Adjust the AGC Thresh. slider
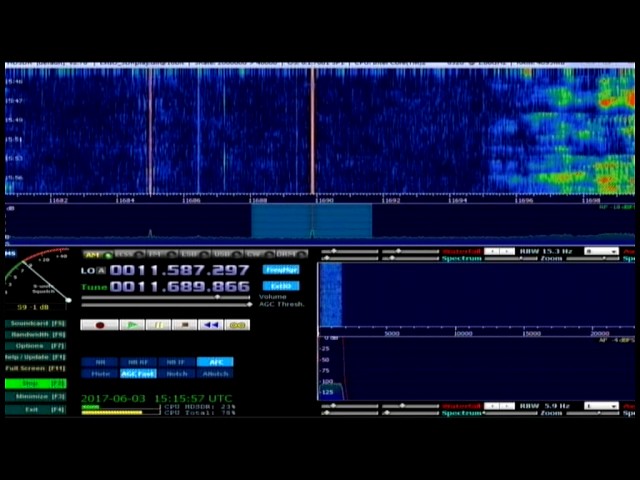 tap(167, 304)
